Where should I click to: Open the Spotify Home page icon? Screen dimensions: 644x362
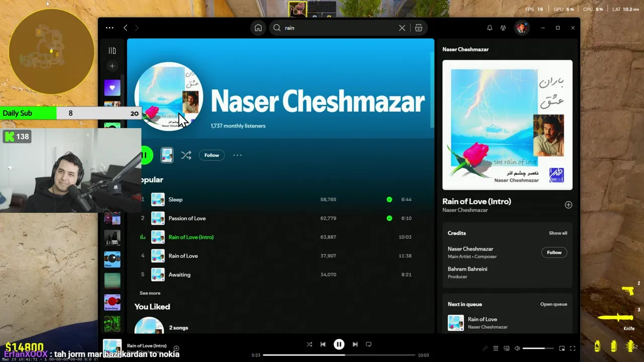click(x=258, y=28)
